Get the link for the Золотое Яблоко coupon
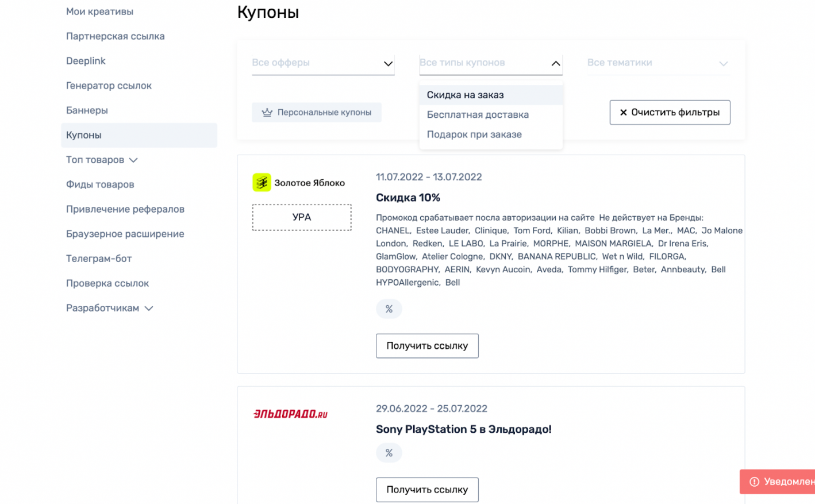Screen dimensions: 815x504 coord(427,346)
